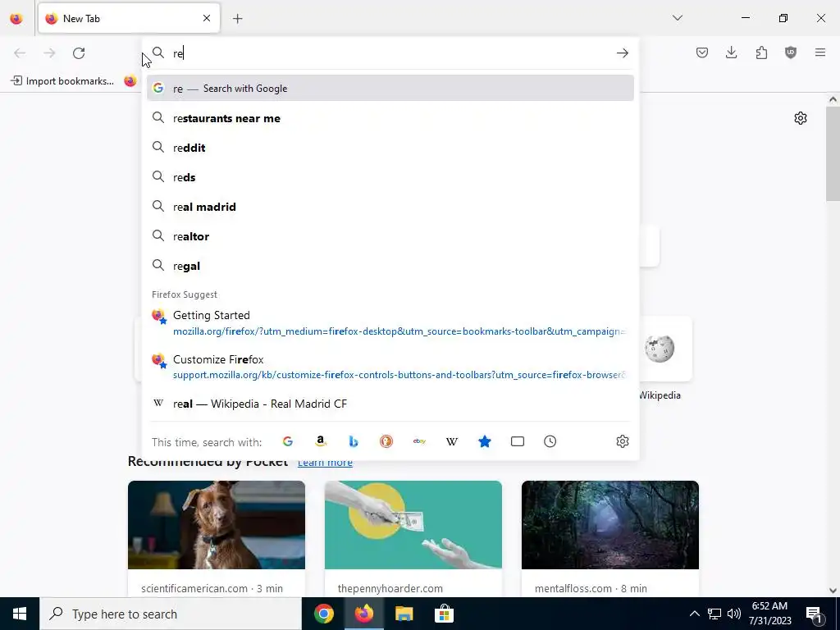840x630 pixels.
Task: Choose 're — Search with Google' result
Action: [x=390, y=89]
